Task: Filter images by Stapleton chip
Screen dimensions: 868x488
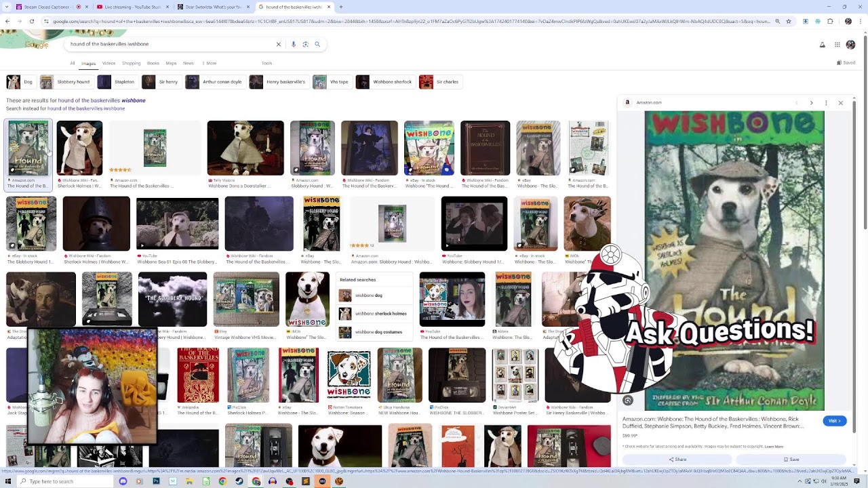Action: click(x=117, y=82)
